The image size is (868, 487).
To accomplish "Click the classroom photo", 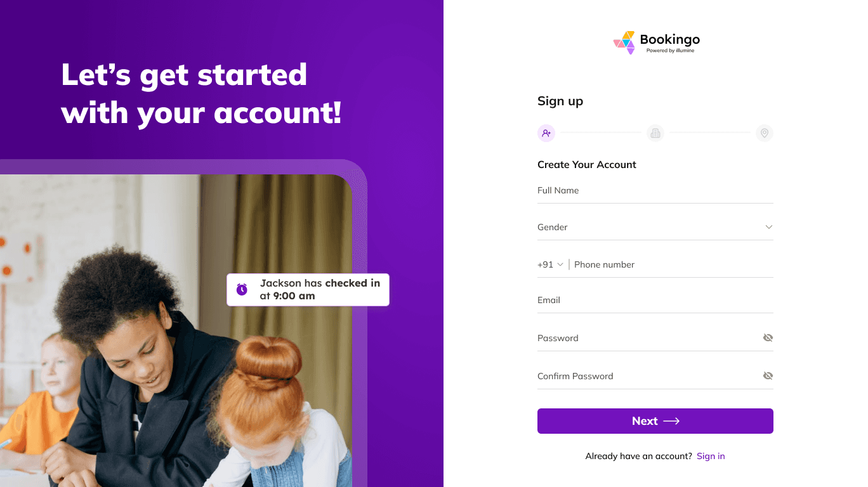I will (176, 330).
